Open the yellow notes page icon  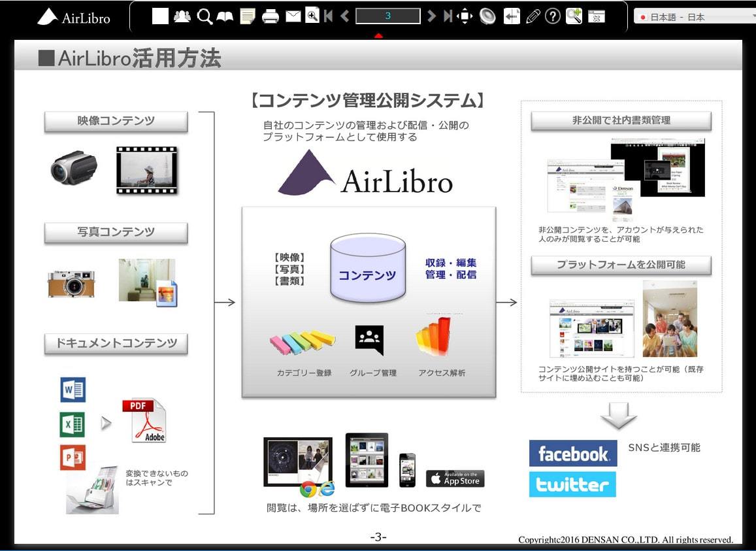click(248, 16)
